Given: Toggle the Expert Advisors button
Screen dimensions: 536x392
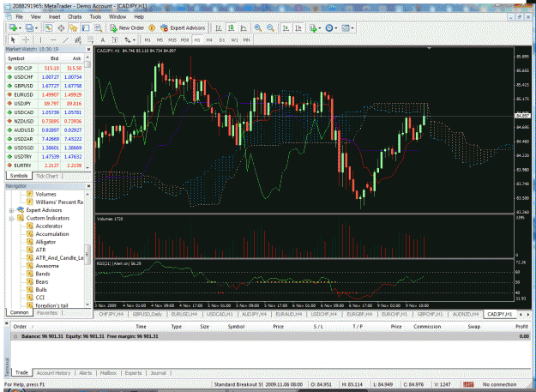Looking at the screenshot, I should coord(183,28).
